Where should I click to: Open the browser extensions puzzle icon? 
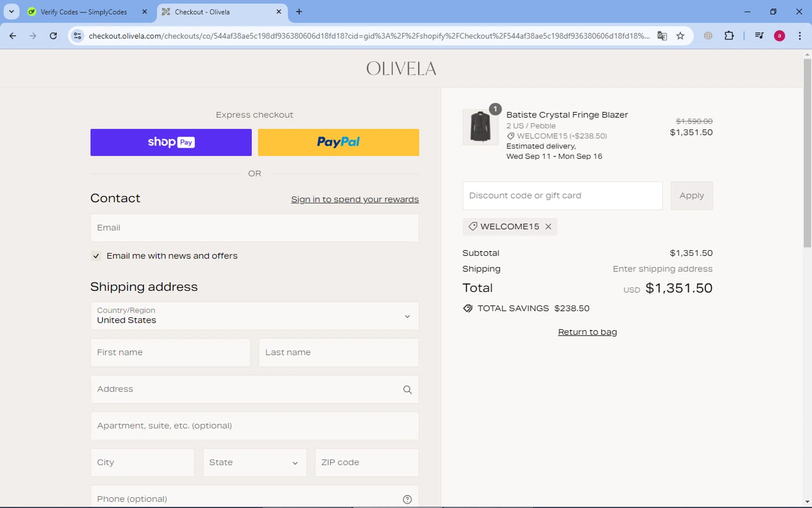[729, 36]
